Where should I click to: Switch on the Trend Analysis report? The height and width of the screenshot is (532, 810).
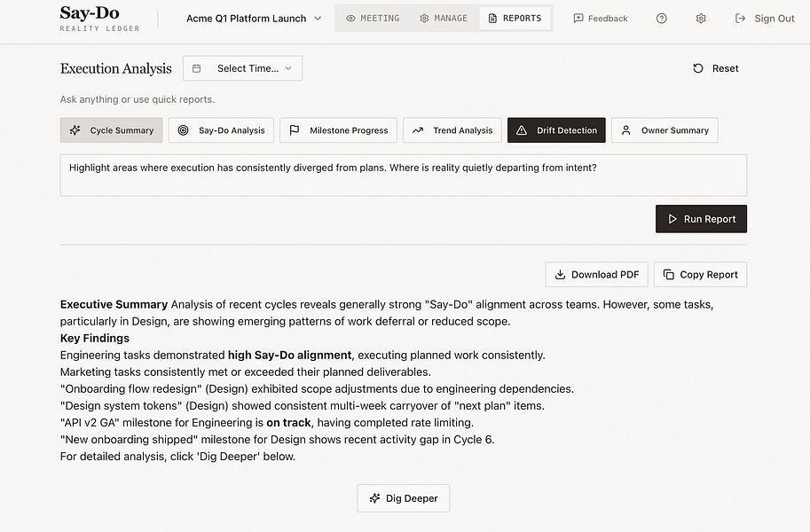pyautogui.click(x=452, y=130)
